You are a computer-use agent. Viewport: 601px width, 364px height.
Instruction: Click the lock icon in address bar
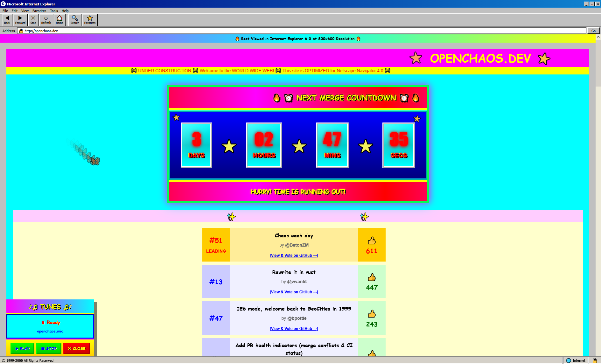(21, 31)
